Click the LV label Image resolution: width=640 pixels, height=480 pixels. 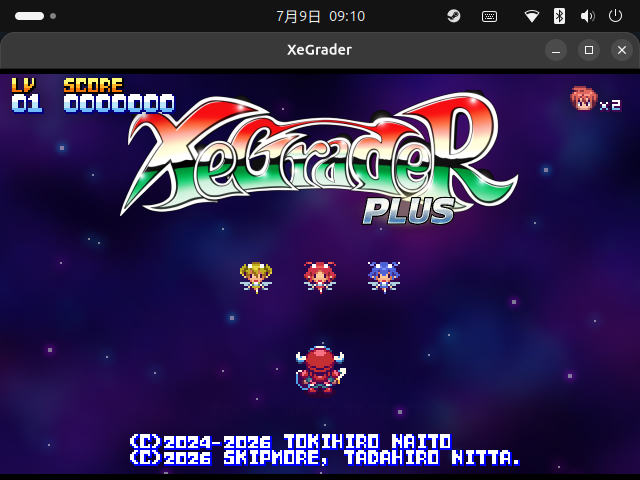click(x=24, y=85)
